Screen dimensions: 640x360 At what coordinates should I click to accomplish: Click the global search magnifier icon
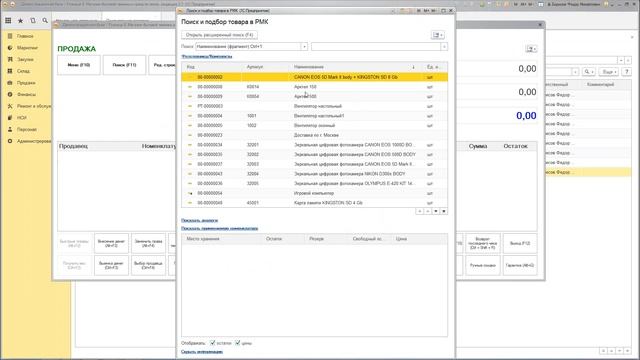tap(45, 20)
